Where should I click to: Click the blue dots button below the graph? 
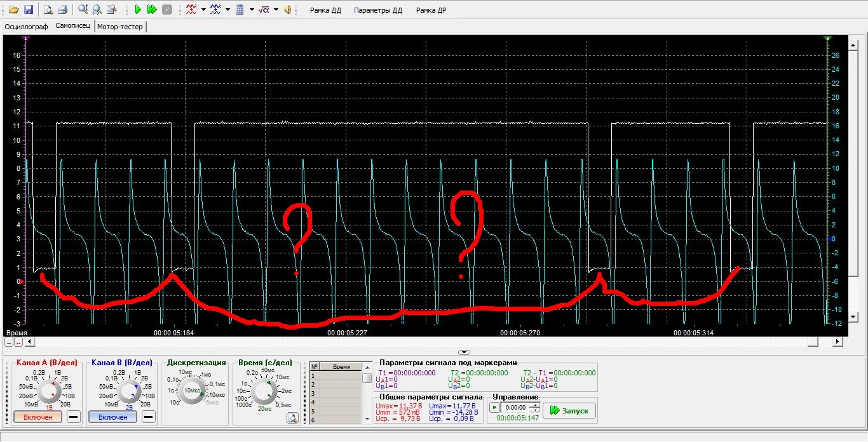coord(9,342)
